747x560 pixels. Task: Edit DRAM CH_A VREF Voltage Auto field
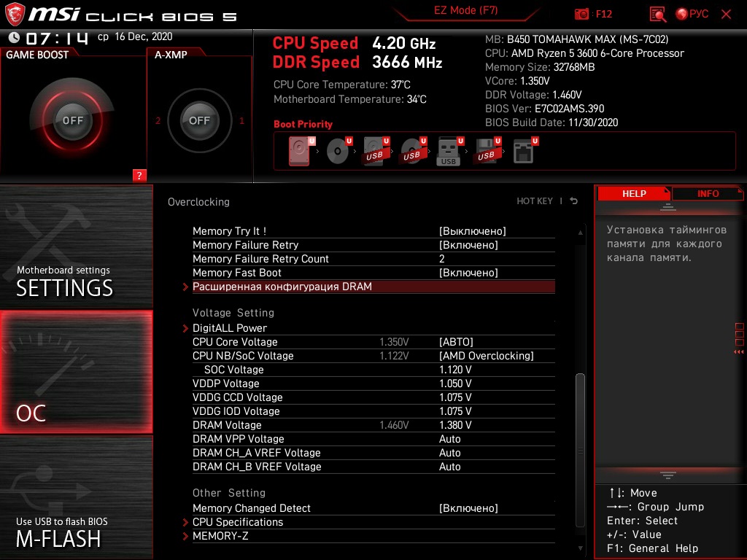point(449,452)
